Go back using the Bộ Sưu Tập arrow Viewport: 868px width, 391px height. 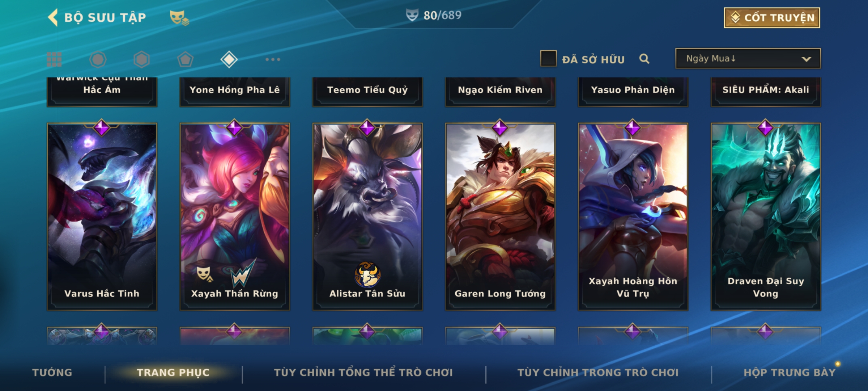click(x=53, y=17)
